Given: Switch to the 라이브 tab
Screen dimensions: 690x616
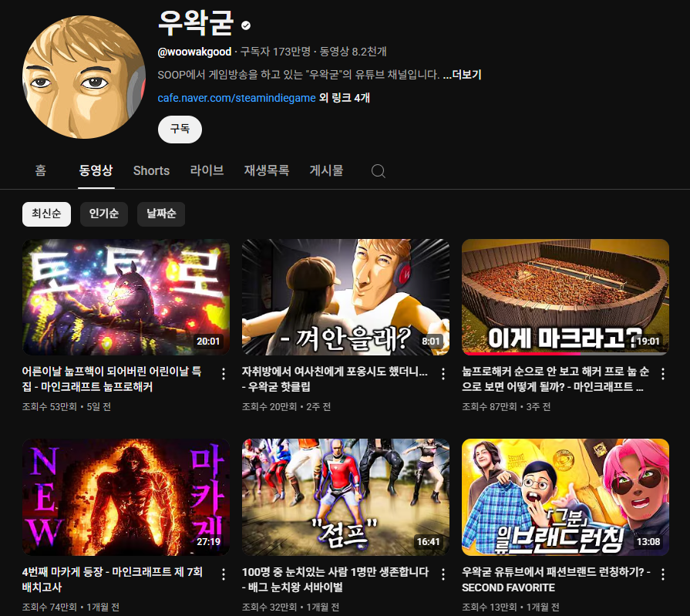Looking at the screenshot, I should pyautogui.click(x=207, y=170).
